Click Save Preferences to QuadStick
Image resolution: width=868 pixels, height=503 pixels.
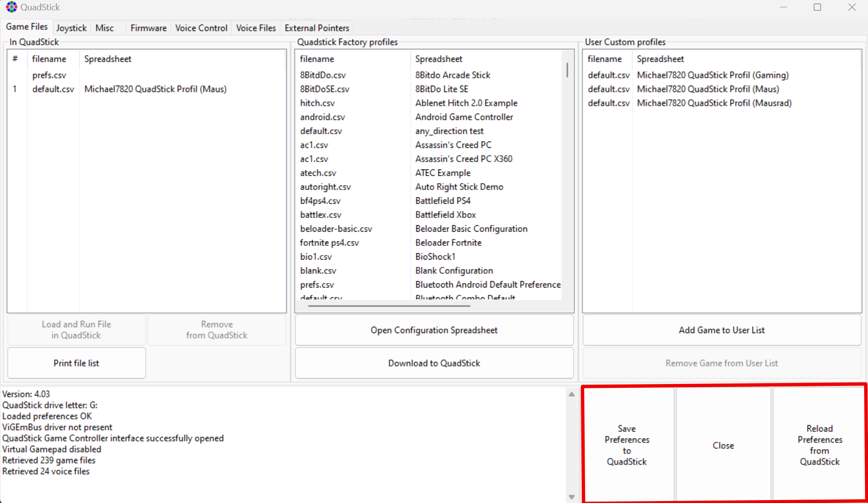click(x=627, y=445)
